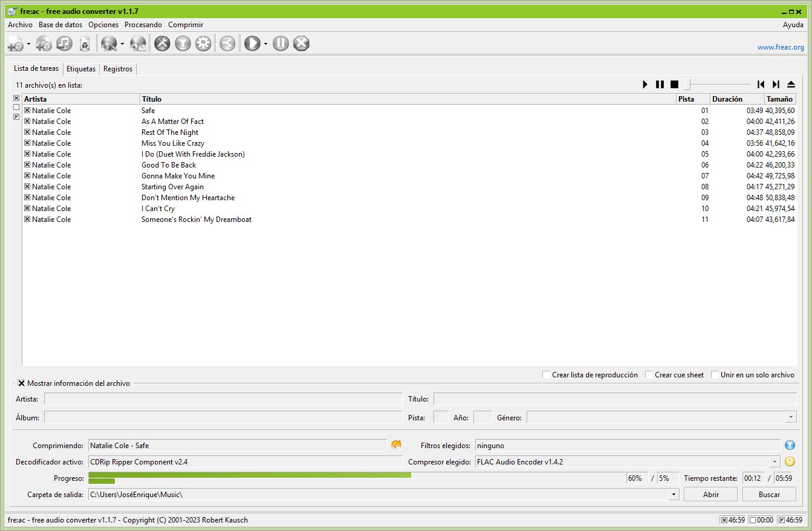Click the add audio CD contents icon
Viewport: 812px width, 531px height.
click(x=44, y=44)
